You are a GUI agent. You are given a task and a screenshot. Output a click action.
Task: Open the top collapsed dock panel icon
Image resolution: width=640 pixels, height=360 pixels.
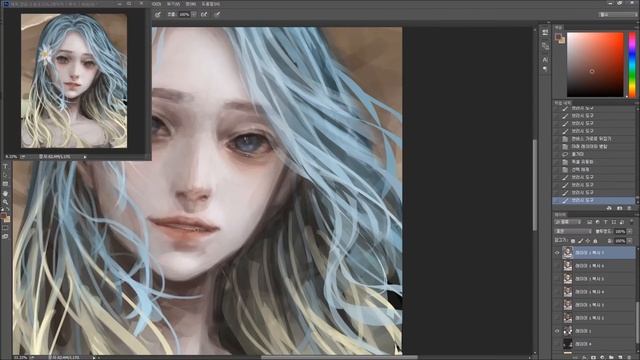click(545, 33)
